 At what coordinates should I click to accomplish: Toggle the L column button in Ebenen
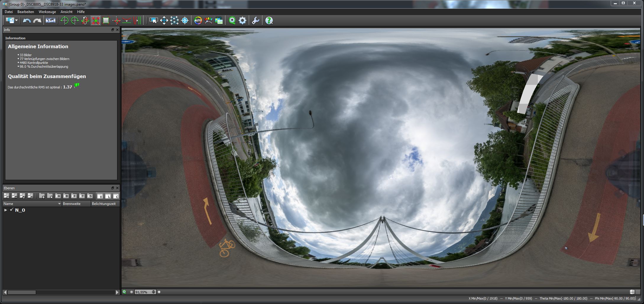coord(108,196)
